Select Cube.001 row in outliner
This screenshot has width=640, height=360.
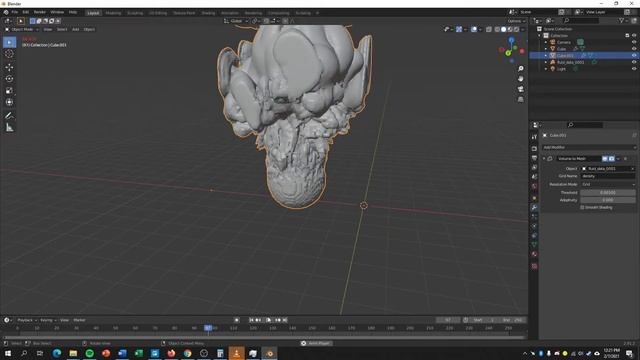click(x=584, y=56)
